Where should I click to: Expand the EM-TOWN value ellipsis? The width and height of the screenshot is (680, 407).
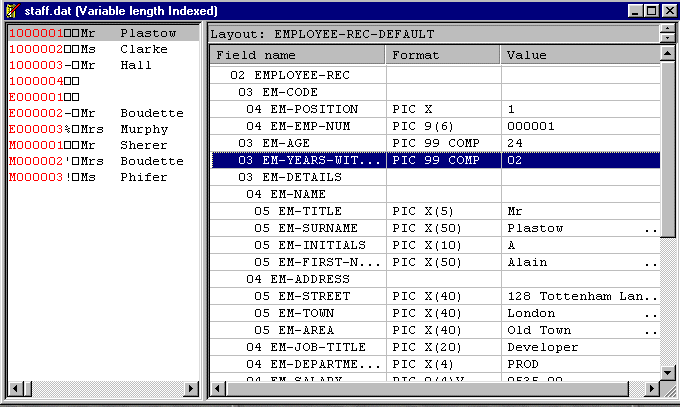[x=652, y=313]
